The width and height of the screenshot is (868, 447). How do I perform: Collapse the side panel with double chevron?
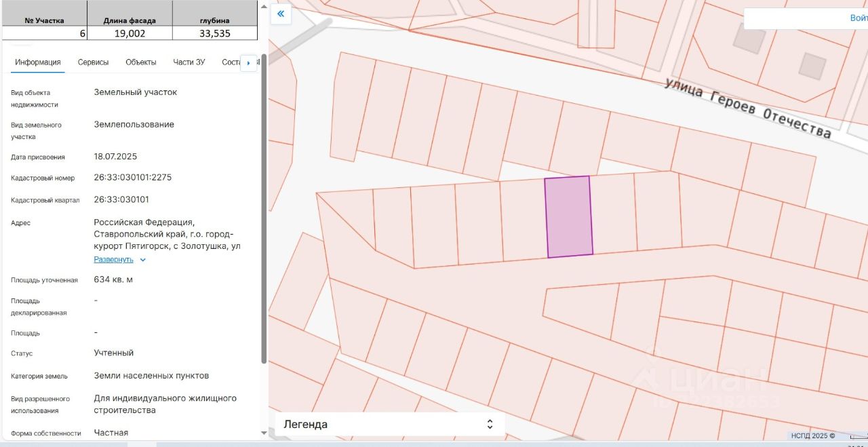point(281,14)
